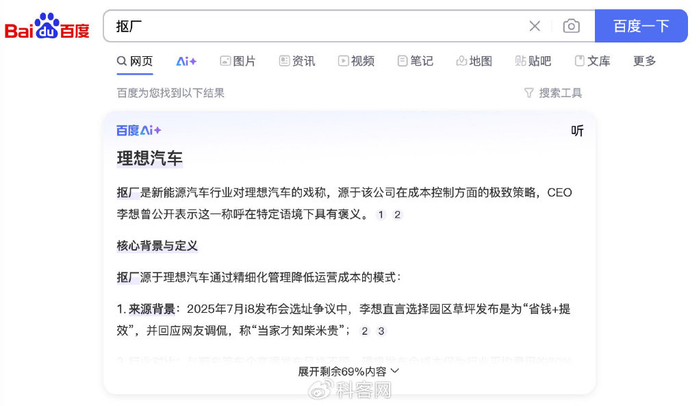Switch to the 地图 map tab

(474, 61)
